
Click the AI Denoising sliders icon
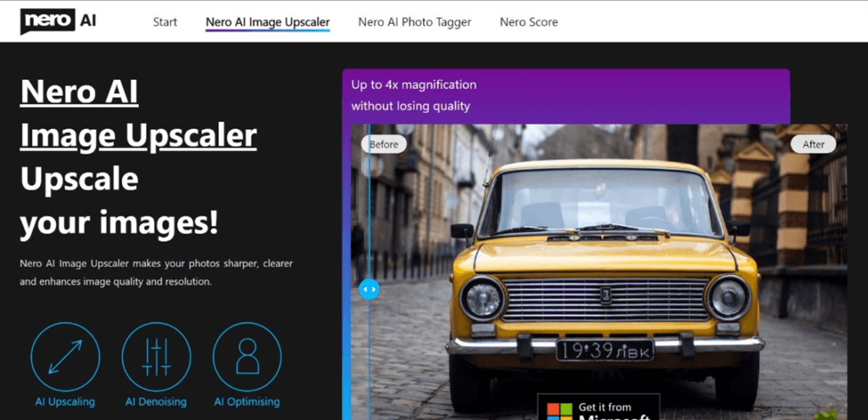pyautogui.click(x=156, y=357)
